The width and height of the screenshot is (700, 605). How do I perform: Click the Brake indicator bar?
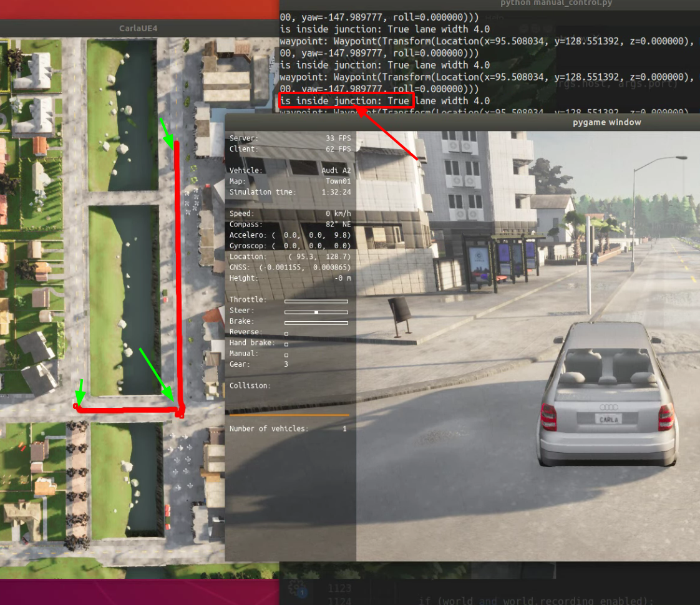[x=316, y=322]
